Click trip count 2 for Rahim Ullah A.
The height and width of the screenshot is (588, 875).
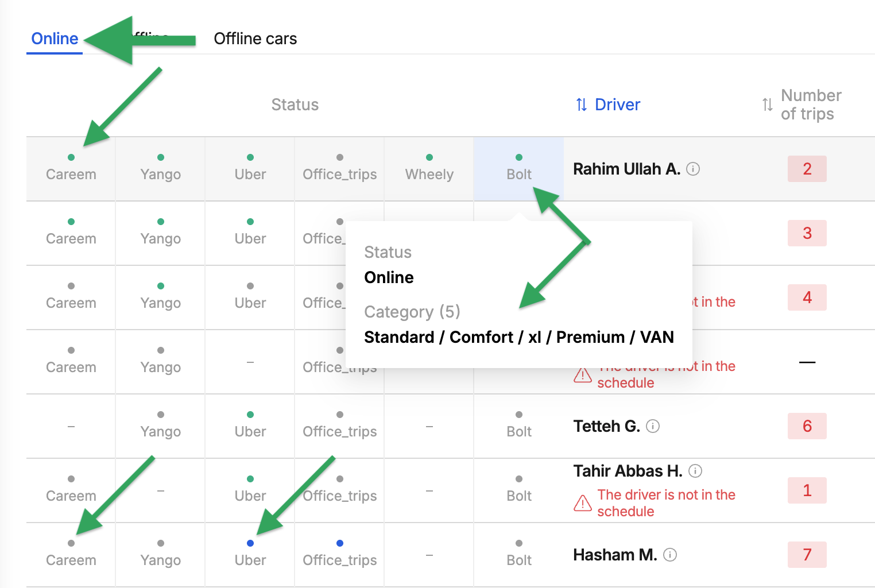[x=807, y=169]
